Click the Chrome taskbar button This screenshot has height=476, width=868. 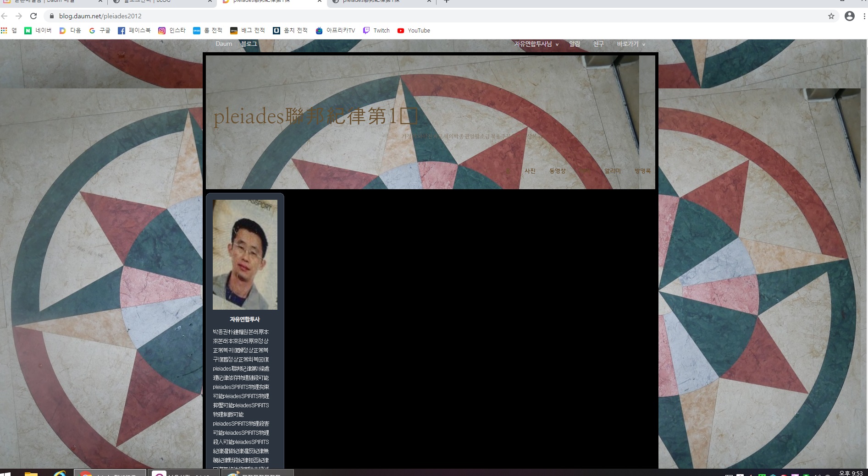pos(110,473)
